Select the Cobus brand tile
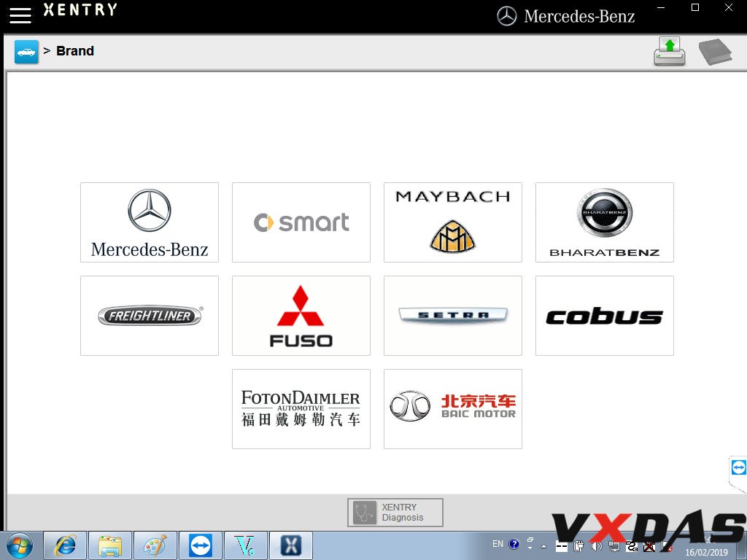 click(x=605, y=316)
